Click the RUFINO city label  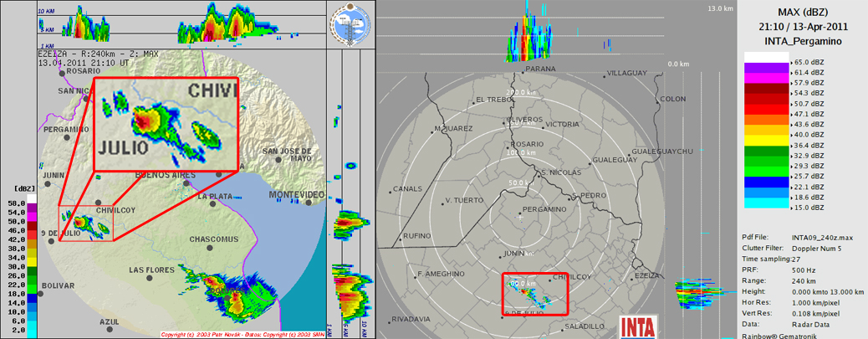point(416,236)
